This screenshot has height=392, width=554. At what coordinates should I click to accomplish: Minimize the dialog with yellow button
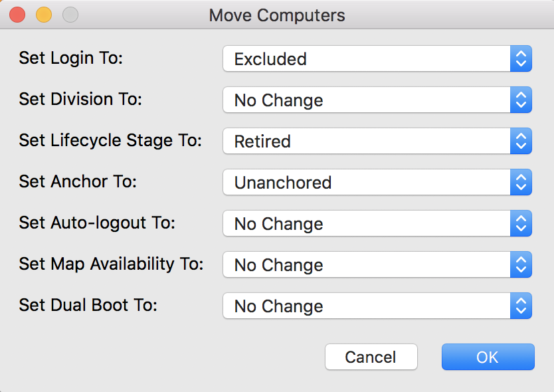(x=43, y=14)
